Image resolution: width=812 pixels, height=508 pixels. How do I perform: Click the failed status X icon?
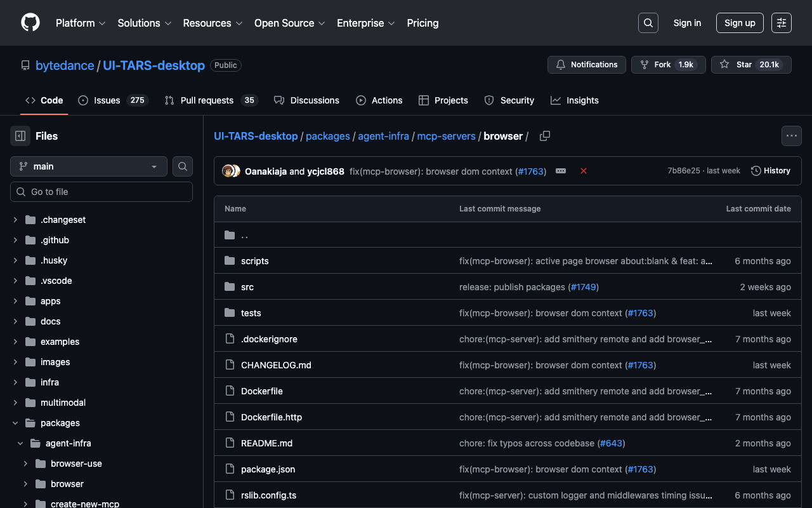click(x=584, y=171)
